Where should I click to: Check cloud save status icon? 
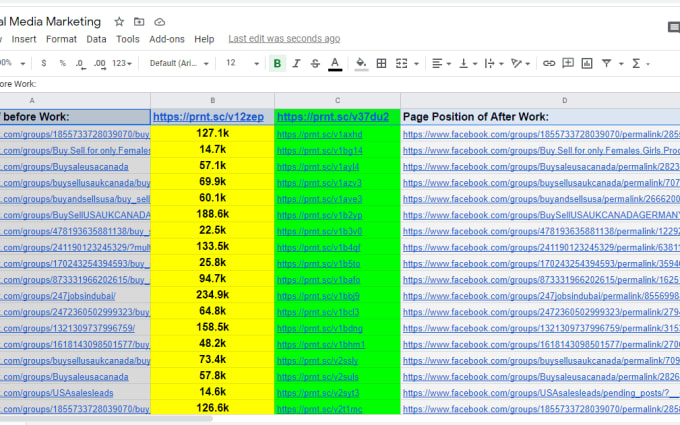point(160,22)
